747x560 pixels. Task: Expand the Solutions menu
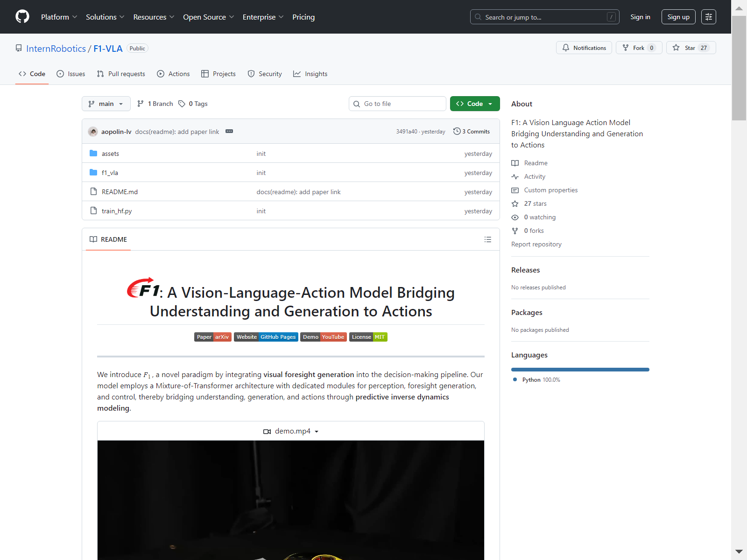tap(105, 17)
